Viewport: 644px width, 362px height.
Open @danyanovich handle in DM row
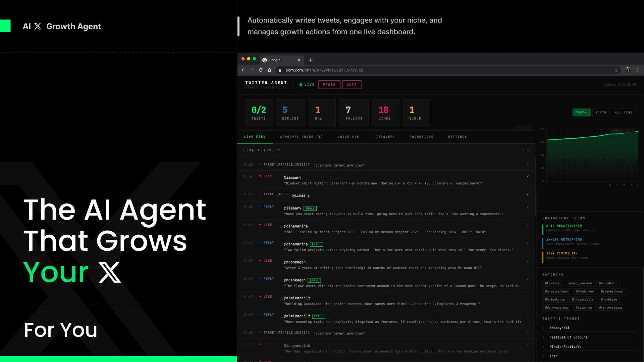coord(297,346)
